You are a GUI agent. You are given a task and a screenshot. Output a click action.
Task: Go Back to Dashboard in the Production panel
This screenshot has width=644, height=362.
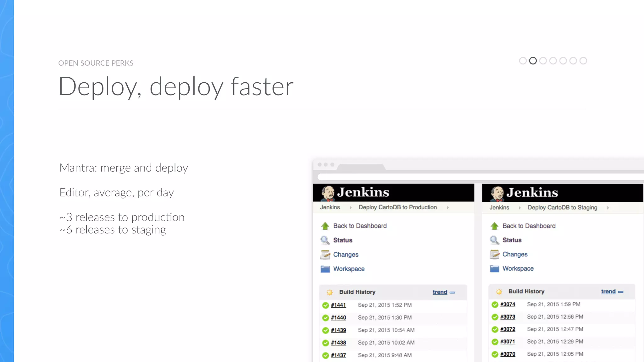[360, 226]
